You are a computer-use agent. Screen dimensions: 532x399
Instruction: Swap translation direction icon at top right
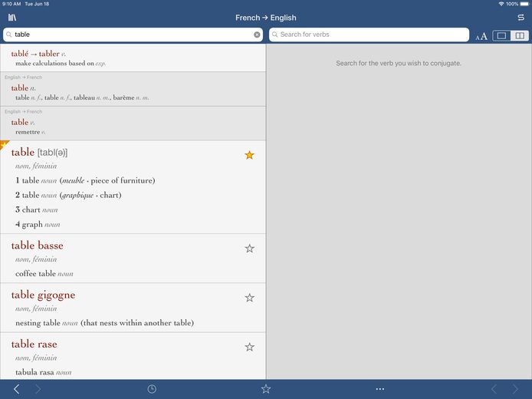[x=521, y=18]
